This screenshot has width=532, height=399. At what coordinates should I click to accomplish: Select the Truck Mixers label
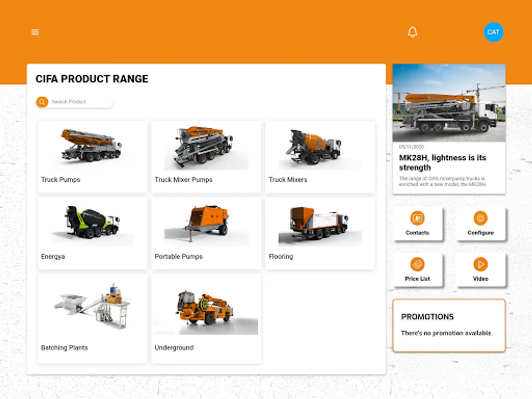coord(288,180)
